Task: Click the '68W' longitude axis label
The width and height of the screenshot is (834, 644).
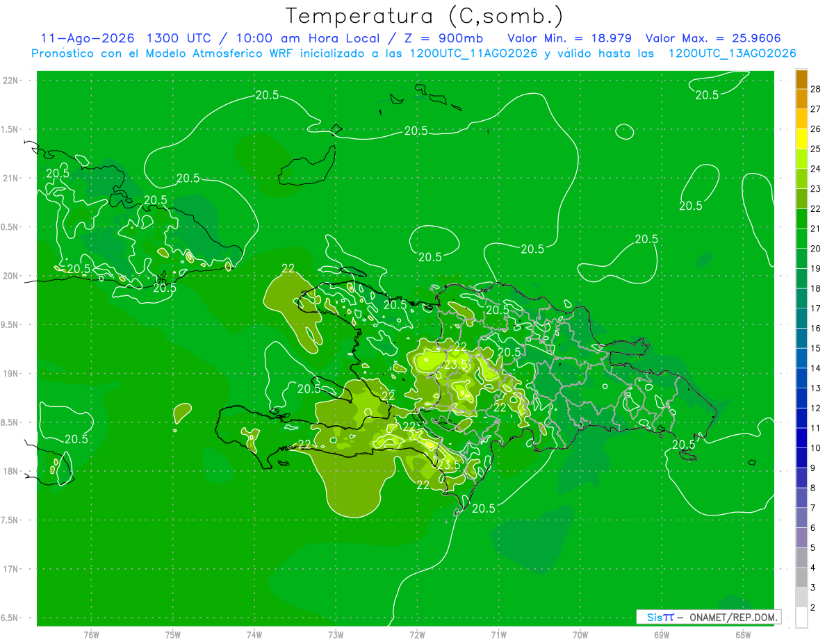Action: 743,635
